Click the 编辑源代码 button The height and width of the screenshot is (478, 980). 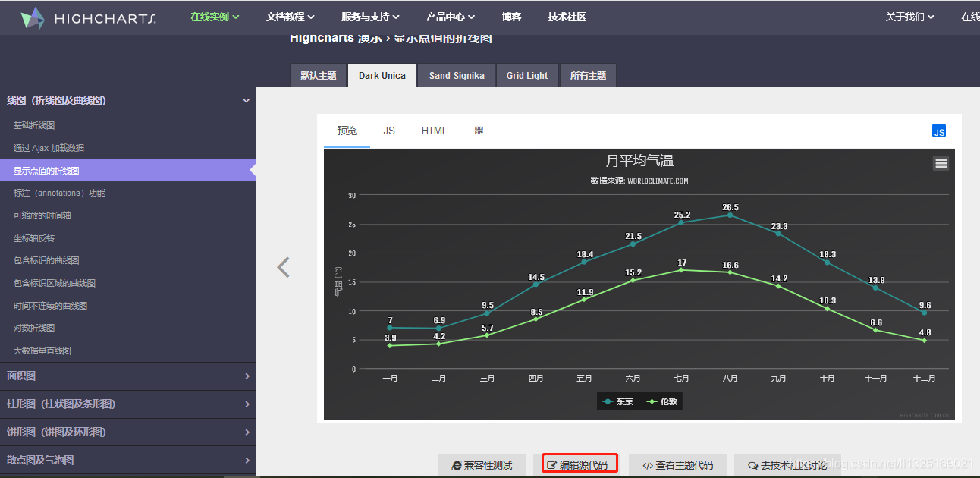click(x=579, y=465)
